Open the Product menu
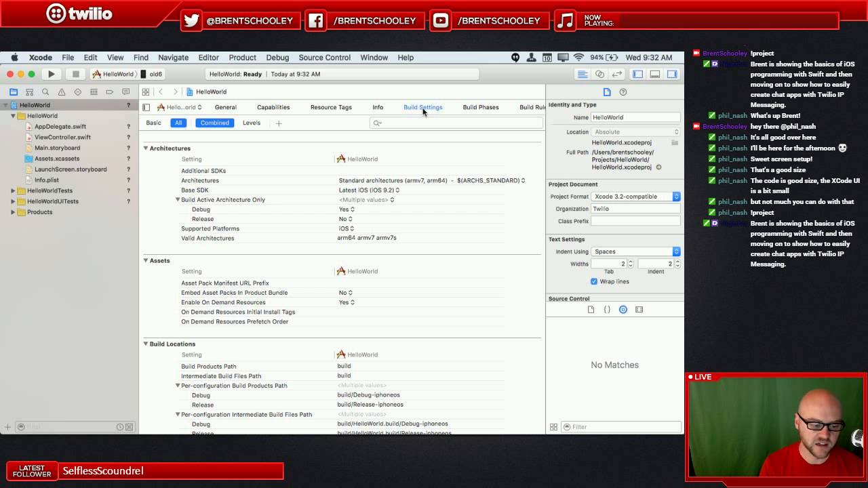The width and height of the screenshot is (868, 488). click(x=242, y=58)
